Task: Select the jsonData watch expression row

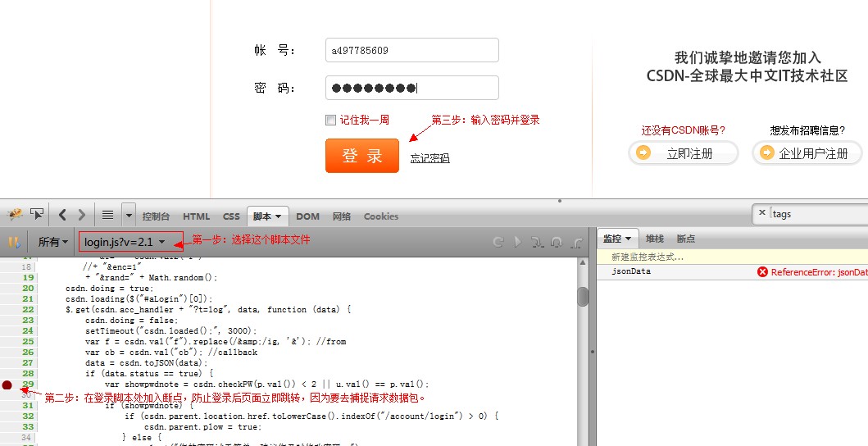Action: tap(733, 272)
